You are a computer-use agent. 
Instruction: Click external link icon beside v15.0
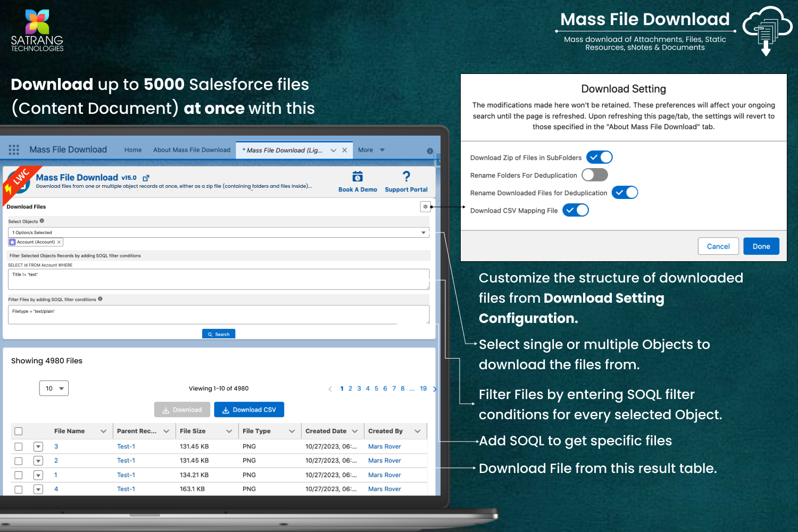(146, 178)
